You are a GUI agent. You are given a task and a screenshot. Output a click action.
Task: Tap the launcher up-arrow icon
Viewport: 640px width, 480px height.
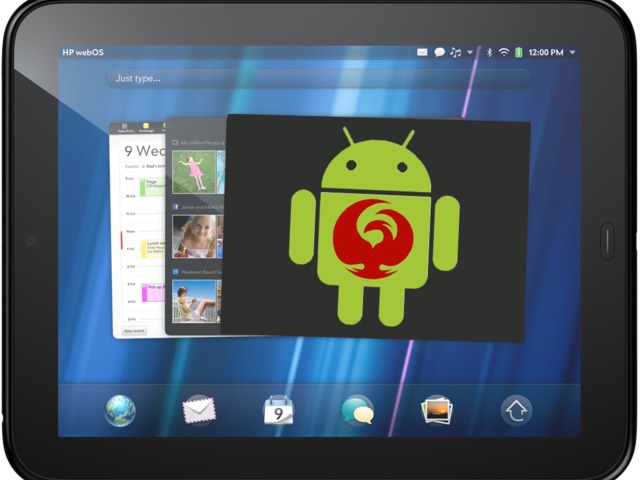(516, 410)
